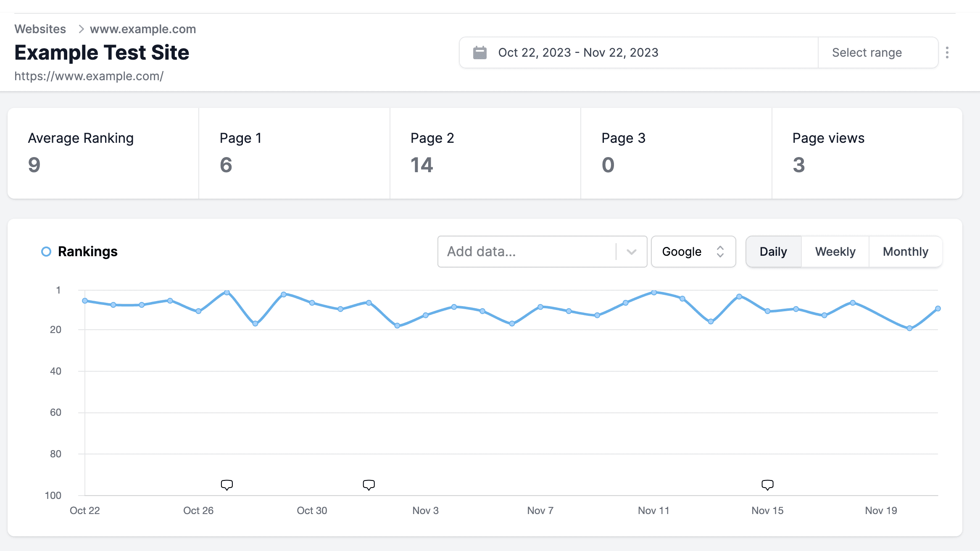Expand the Add data dropdown arrow
980x551 pixels.
point(631,252)
